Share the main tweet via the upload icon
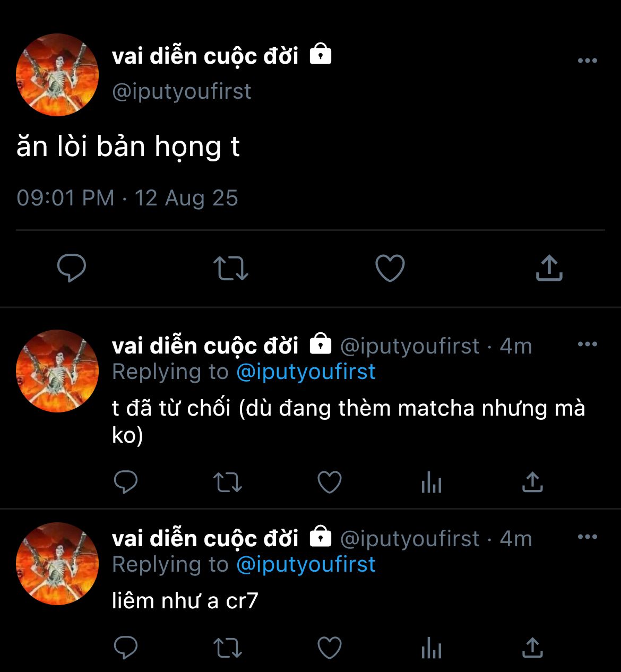621x672 pixels. [549, 268]
